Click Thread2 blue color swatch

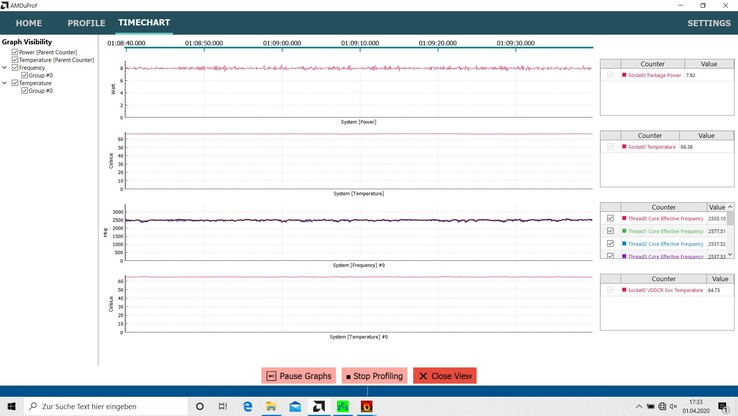click(x=624, y=244)
